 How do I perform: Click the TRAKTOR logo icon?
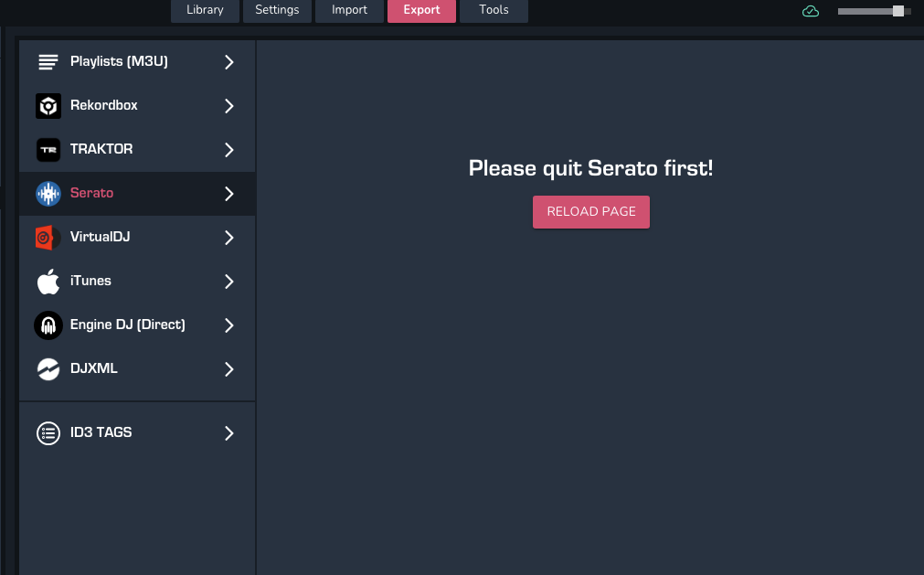pyautogui.click(x=48, y=150)
